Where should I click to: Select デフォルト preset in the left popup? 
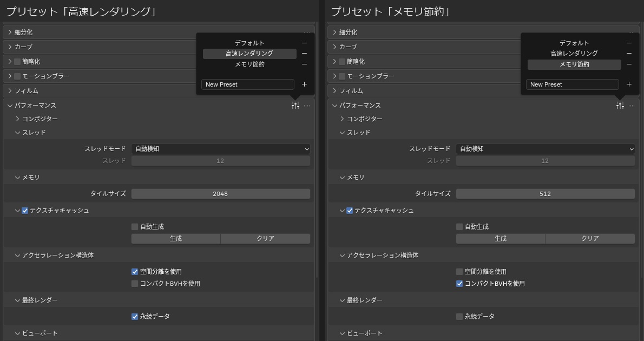249,43
